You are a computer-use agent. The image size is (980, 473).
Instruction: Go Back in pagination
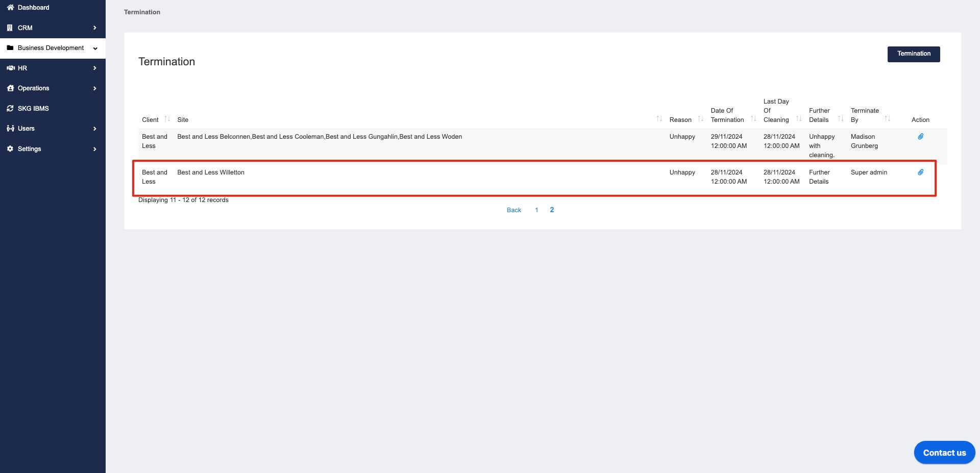click(513, 210)
